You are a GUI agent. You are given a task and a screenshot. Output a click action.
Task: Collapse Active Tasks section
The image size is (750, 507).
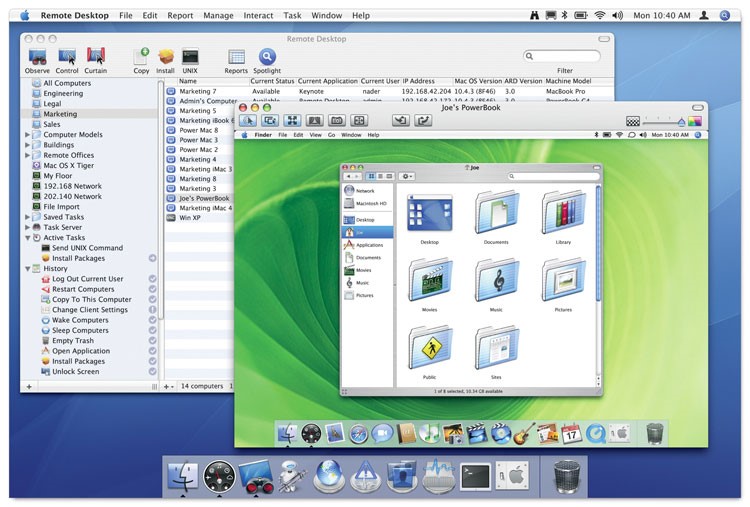point(27,238)
